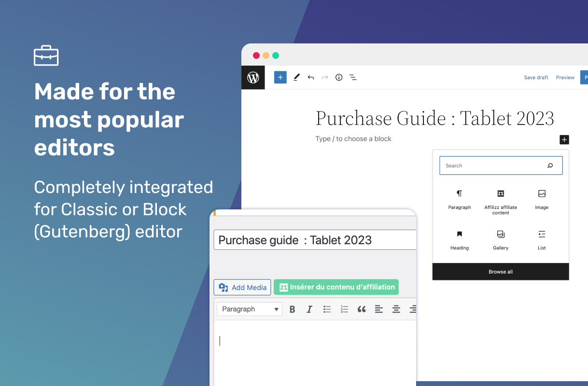Open the Details info icon
The image size is (588, 386).
click(339, 77)
